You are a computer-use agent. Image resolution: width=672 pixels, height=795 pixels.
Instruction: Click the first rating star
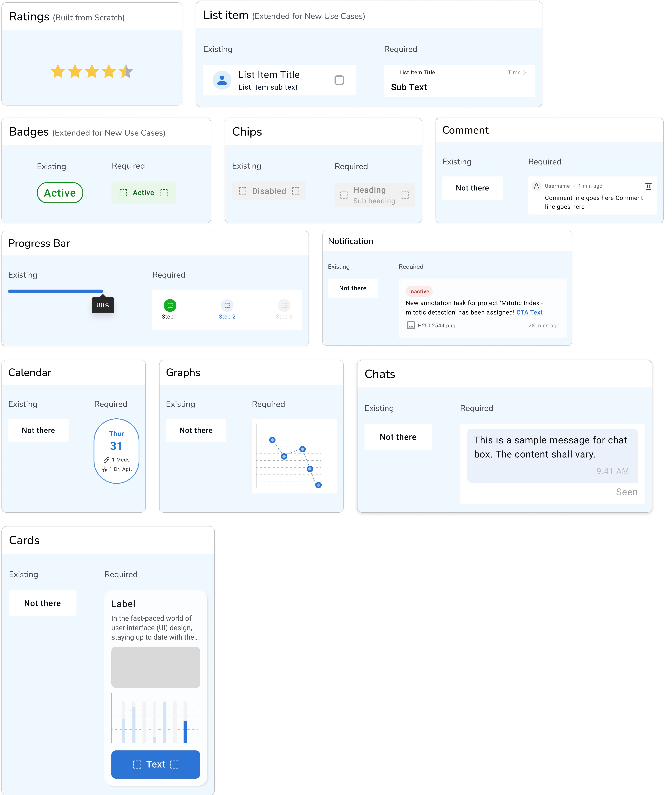point(58,71)
